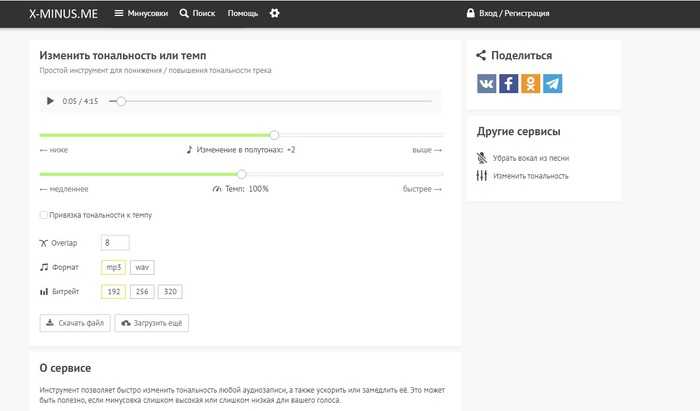Click the hamburger icon beside Минусовки
Screen dimensions: 700x411
[119, 13]
